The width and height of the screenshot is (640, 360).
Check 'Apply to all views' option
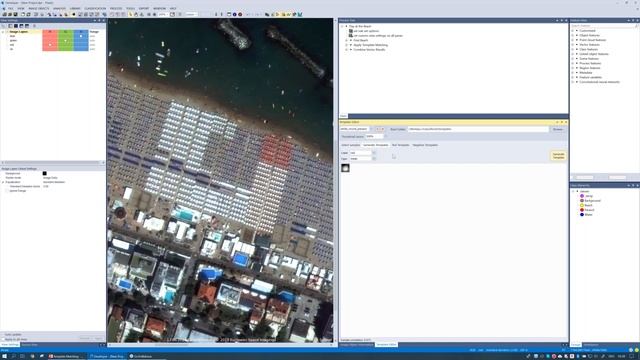pos(3,339)
